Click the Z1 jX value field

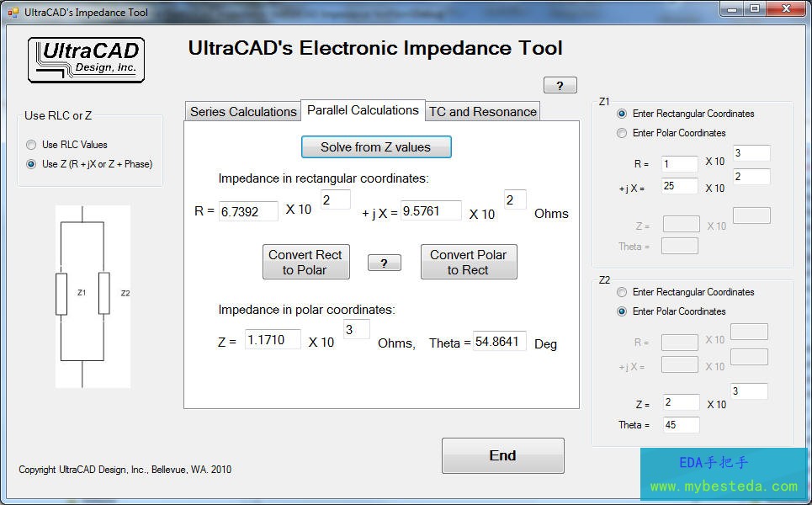[679, 186]
